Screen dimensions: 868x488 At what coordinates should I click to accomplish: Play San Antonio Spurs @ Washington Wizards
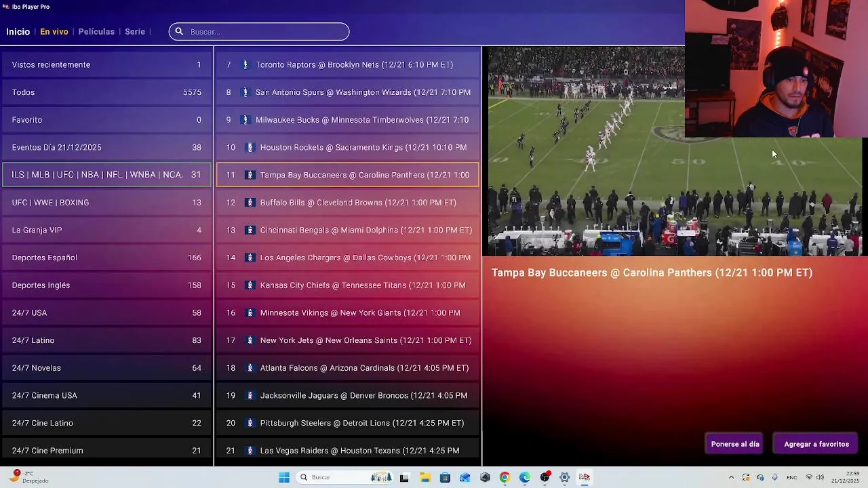348,92
